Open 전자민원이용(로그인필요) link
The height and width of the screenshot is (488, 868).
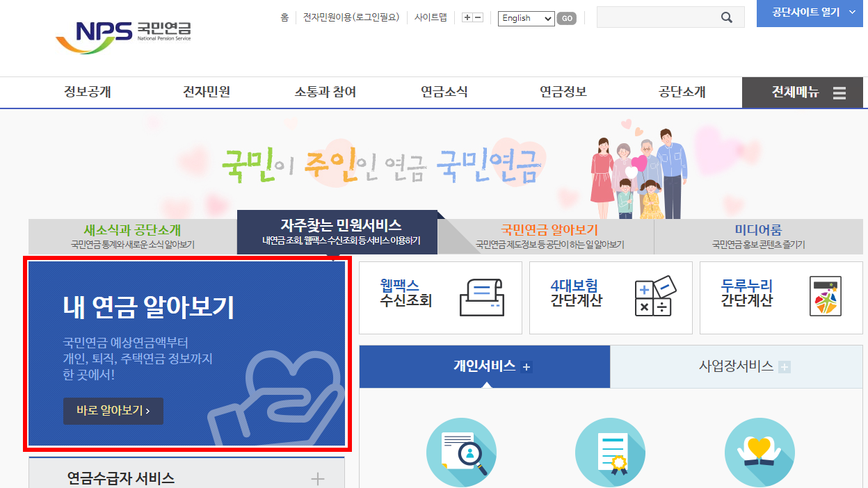(x=351, y=17)
